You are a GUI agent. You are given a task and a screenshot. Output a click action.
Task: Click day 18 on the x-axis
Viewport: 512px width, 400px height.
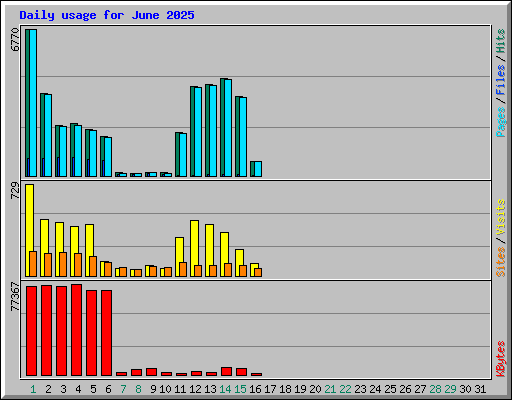(x=285, y=389)
